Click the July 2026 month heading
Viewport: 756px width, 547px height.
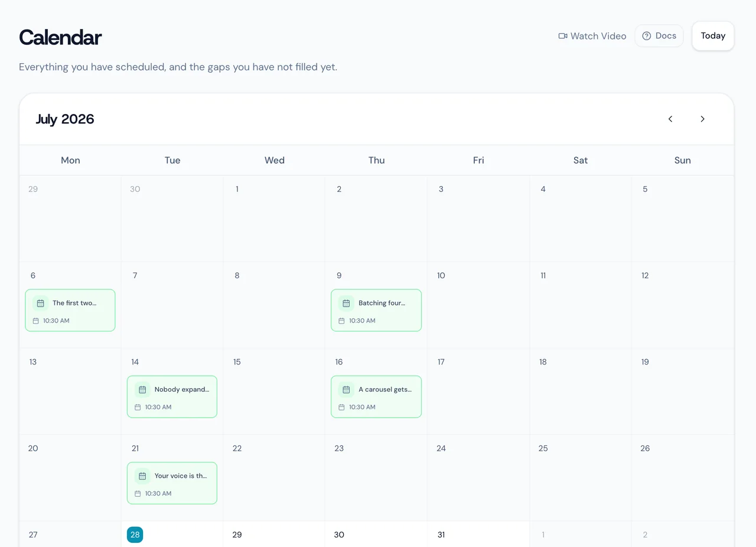click(x=65, y=119)
